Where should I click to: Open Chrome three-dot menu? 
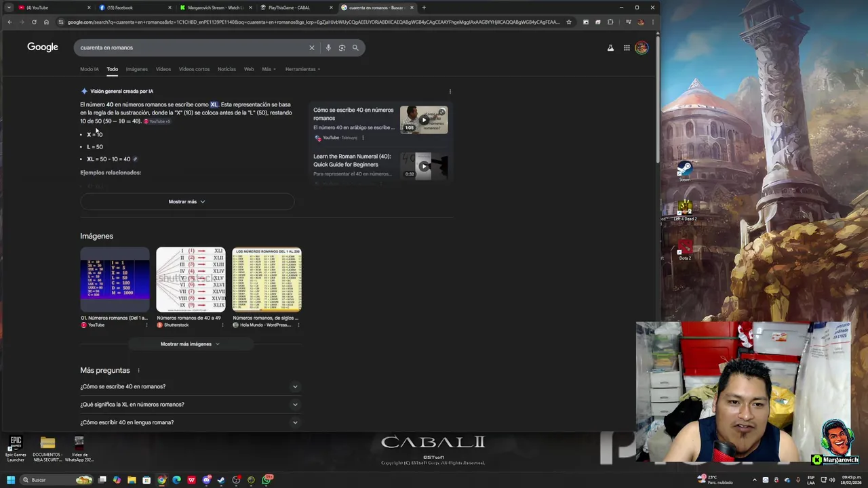(x=652, y=22)
